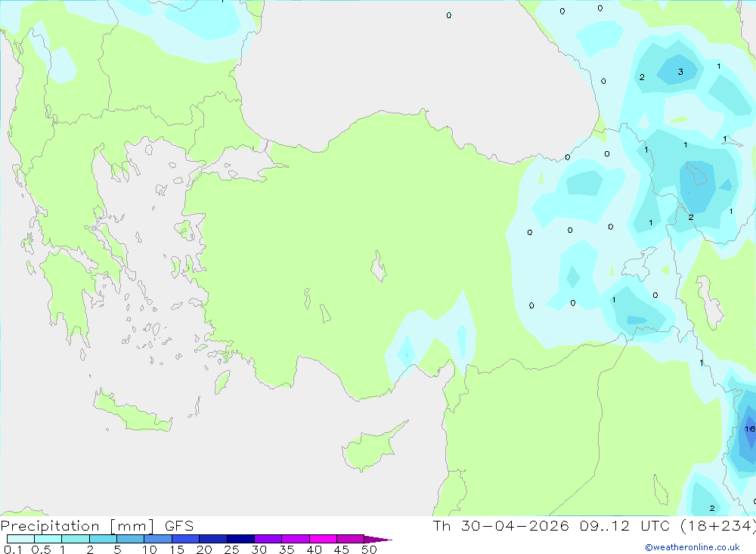Click legend label '30'

(259, 549)
